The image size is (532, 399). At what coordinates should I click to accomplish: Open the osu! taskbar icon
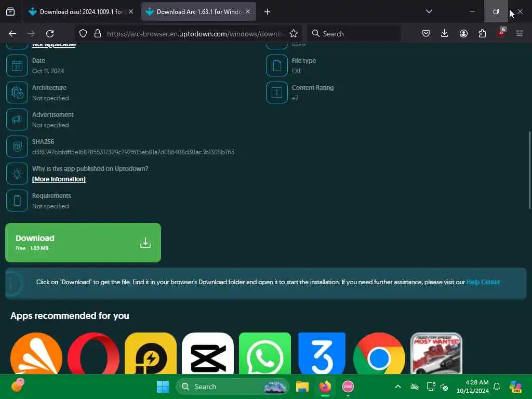point(348,387)
